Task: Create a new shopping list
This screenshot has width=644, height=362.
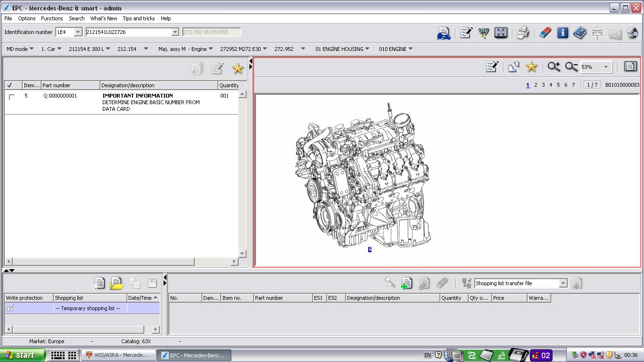Action: click(99, 283)
